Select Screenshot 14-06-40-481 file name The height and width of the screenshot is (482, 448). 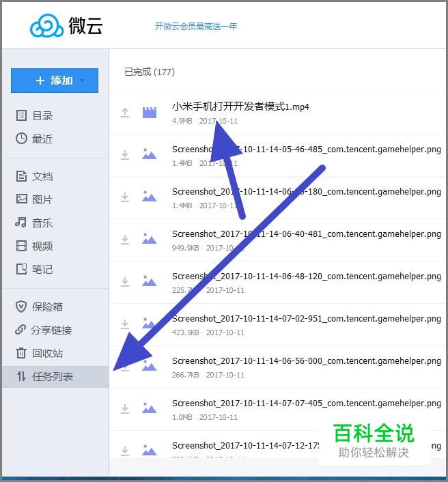[307, 234]
